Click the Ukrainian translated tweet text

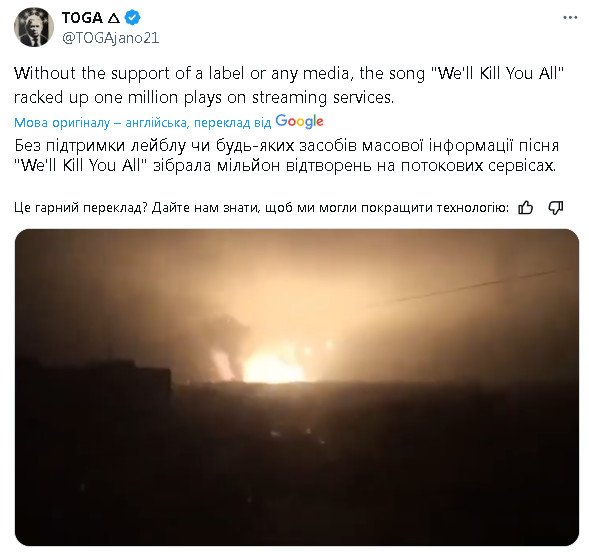[287, 155]
